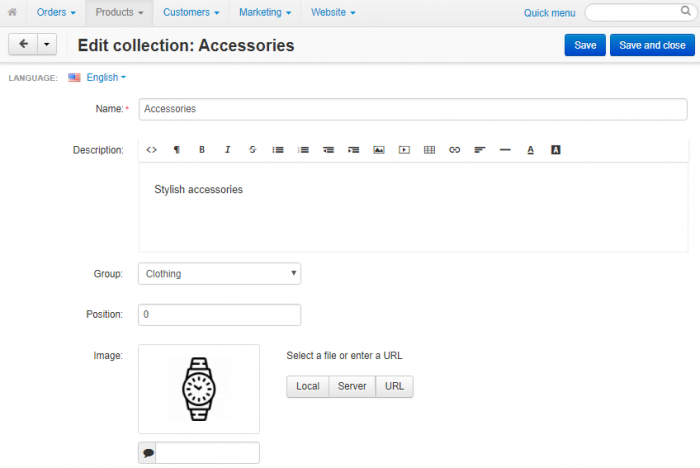The height and width of the screenshot is (468, 700).
Task: Open the Orders menu
Action: pyautogui.click(x=56, y=13)
